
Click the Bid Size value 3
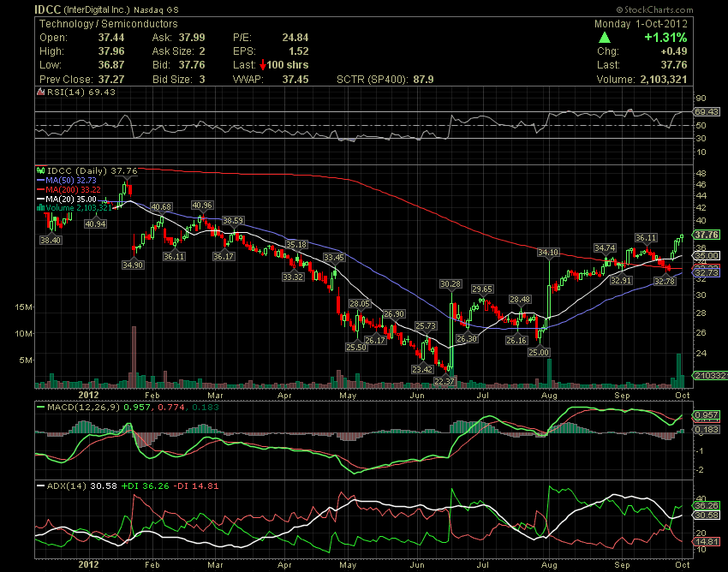tap(202, 80)
